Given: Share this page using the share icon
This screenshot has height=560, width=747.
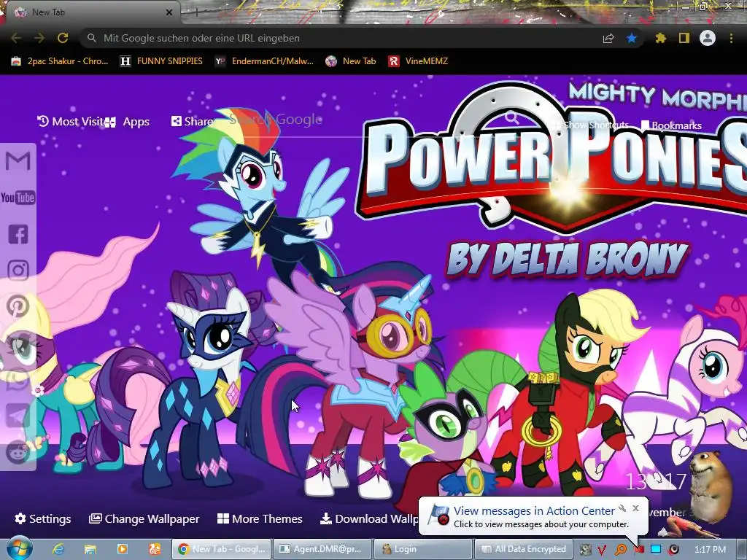Looking at the screenshot, I should (608, 38).
